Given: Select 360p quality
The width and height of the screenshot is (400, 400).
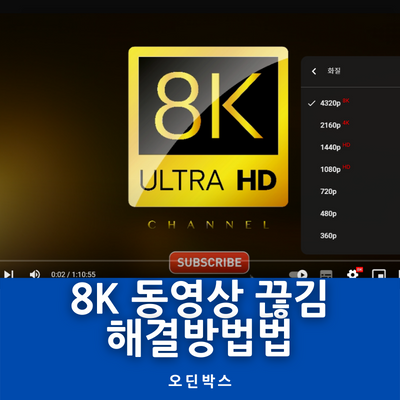Looking at the screenshot, I should point(350,235).
